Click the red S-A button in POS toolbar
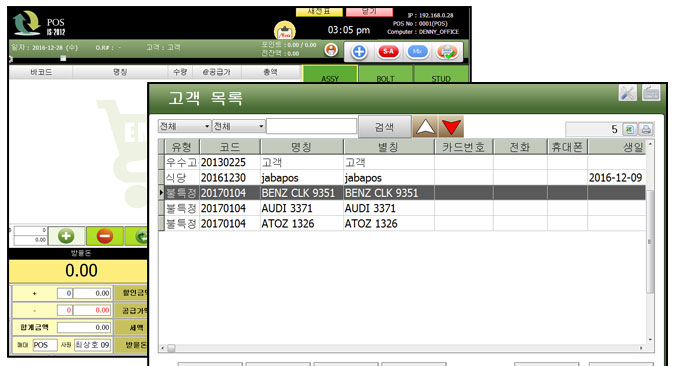 (388, 52)
